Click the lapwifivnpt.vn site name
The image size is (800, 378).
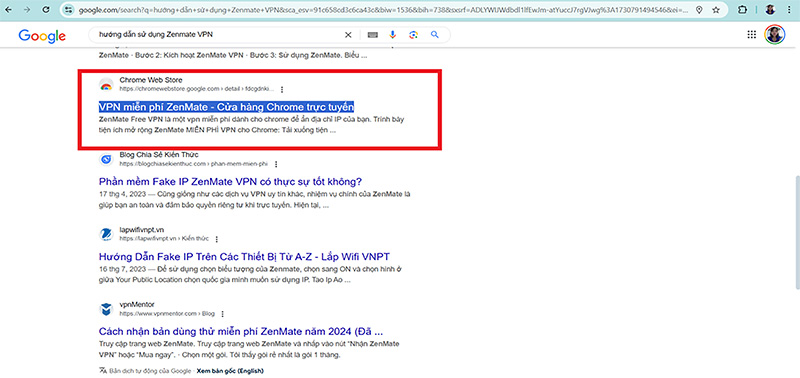click(142, 230)
